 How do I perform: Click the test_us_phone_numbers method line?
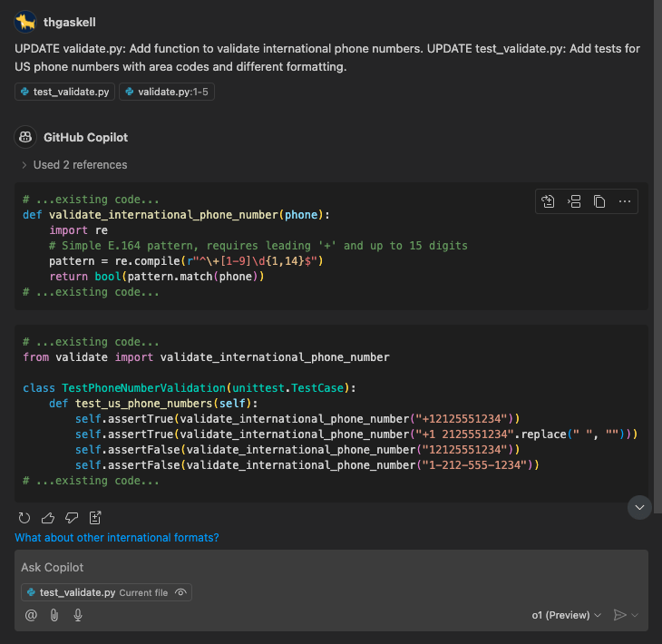[x=153, y=404]
